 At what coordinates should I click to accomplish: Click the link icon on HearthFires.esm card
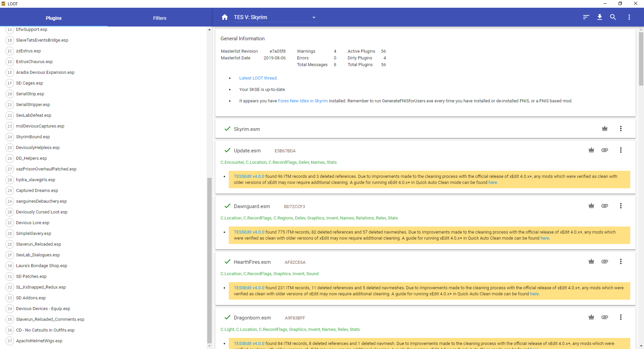[605, 261]
